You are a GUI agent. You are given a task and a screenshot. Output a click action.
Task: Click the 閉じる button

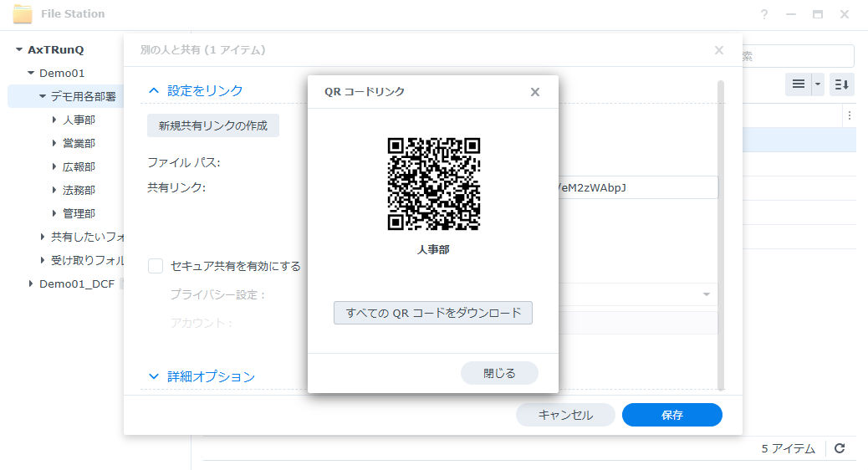(x=499, y=373)
